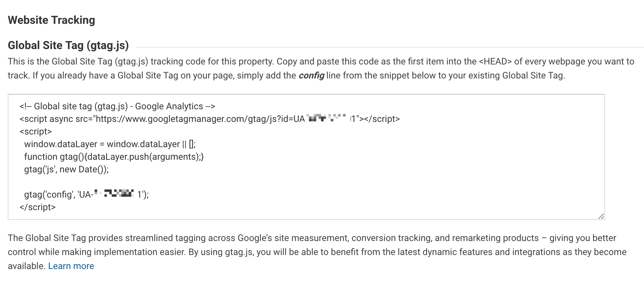Click the Google Analytics comment line
Viewport: 644px width, 289px height.
pyautogui.click(x=118, y=106)
